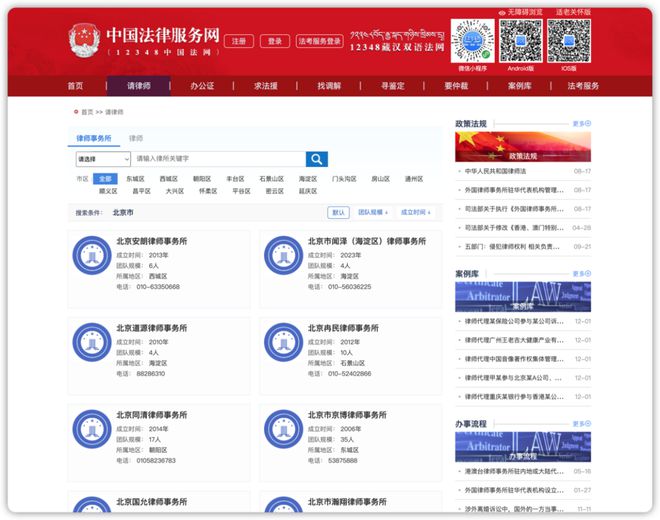The width and height of the screenshot is (660, 520).
Task: Select the 律师事务所 tab
Action: (94, 138)
